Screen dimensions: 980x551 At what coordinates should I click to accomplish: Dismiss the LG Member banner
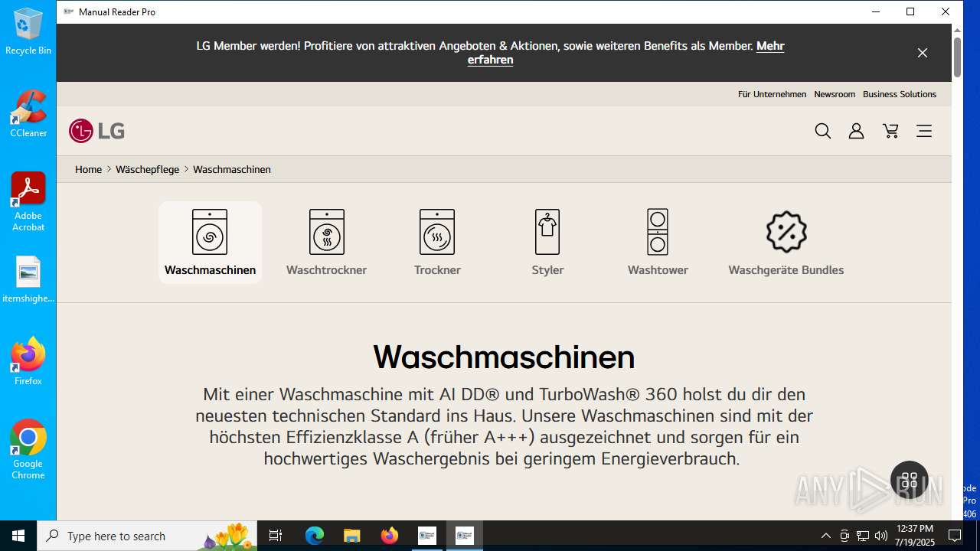(923, 53)
